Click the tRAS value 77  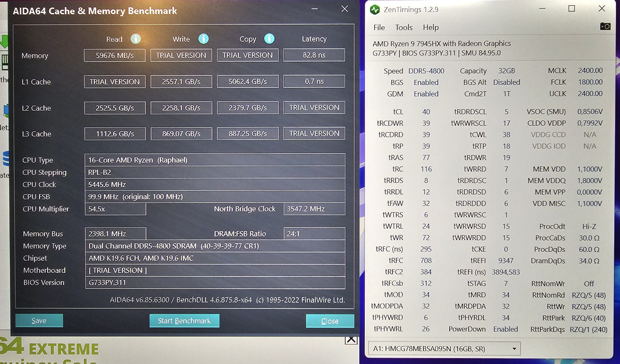426,157
